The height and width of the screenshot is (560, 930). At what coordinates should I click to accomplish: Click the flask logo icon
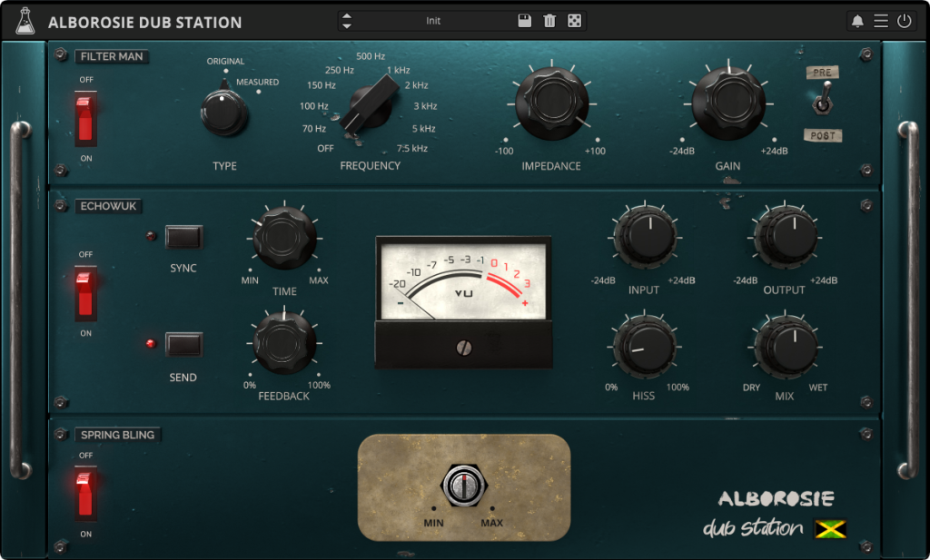(25, 22)
